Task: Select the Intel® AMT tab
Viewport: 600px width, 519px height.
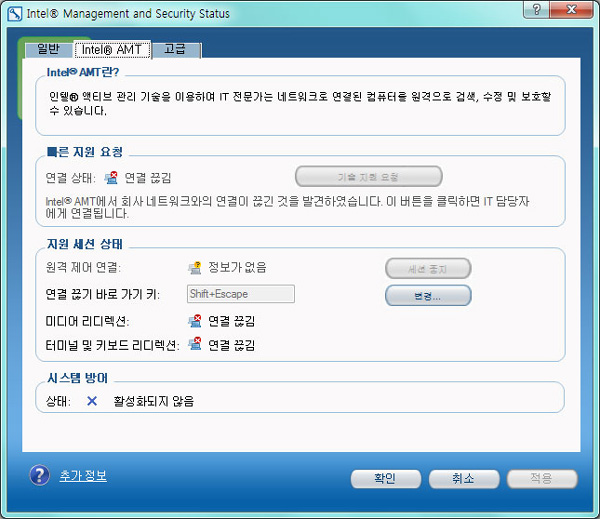Action: [112, 50]
